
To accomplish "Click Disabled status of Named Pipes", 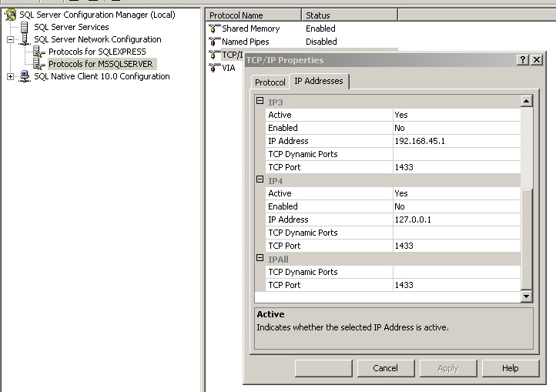I will pyautogui.click(x=321, y=42).
